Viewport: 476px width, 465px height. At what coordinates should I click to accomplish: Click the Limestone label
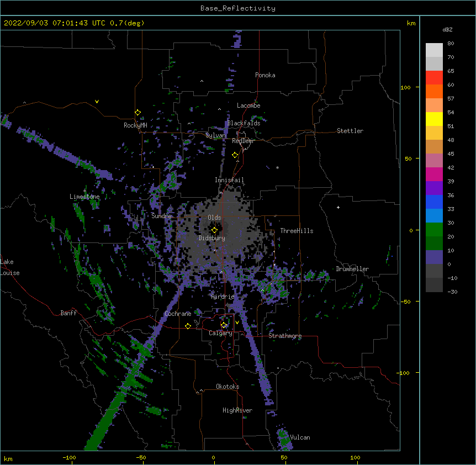point(84,197)
